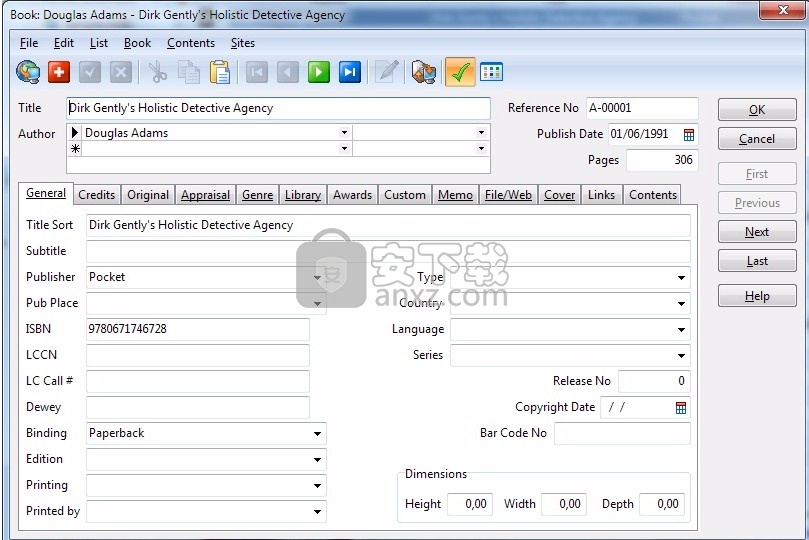Click the Help button
809x540 pixels.
tap(757, 296)
